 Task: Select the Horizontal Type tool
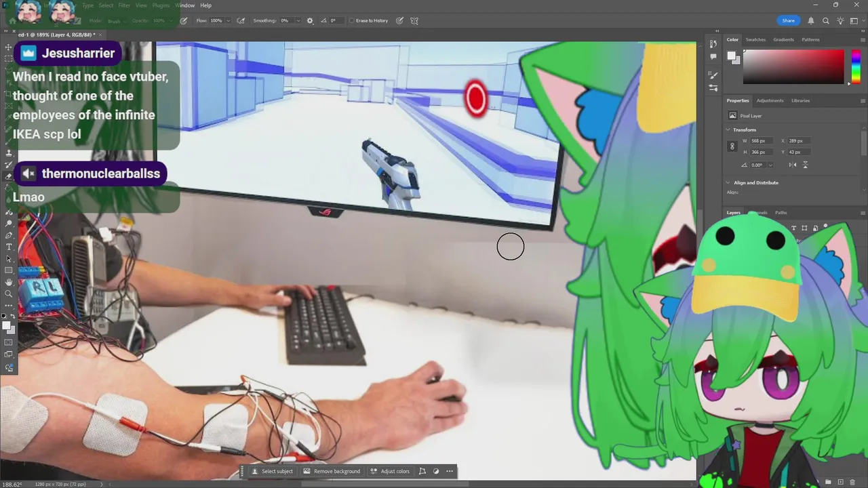9,247
